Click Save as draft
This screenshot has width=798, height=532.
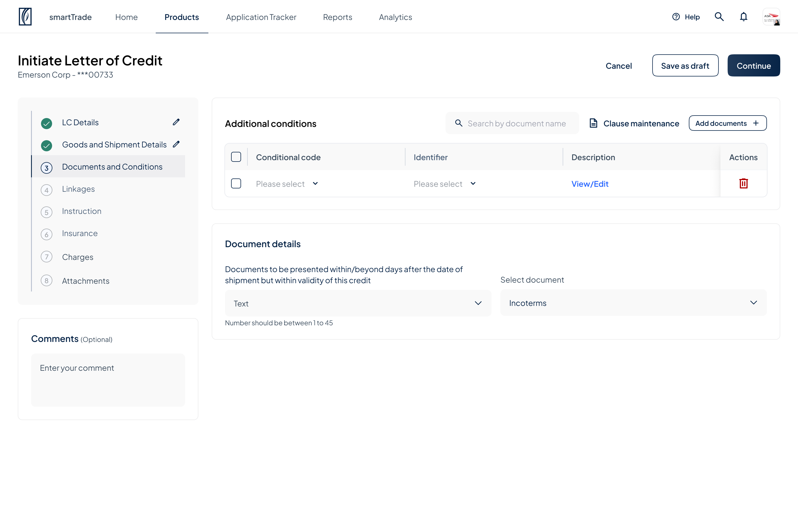(x=685, y=65)
